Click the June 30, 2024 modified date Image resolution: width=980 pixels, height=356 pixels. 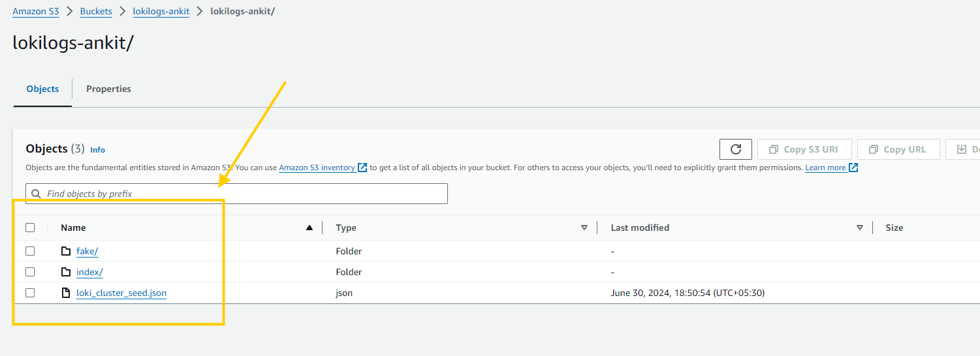click(688, 293)
